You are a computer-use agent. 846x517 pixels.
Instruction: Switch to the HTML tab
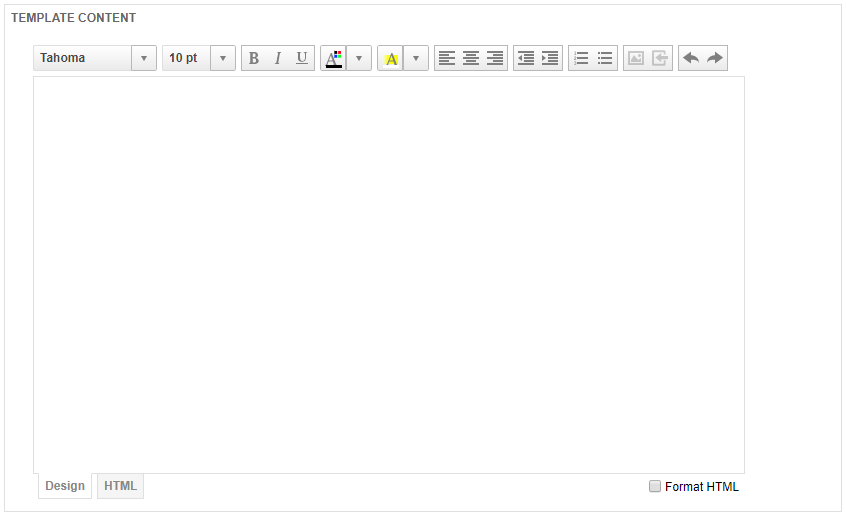[120, 486]
